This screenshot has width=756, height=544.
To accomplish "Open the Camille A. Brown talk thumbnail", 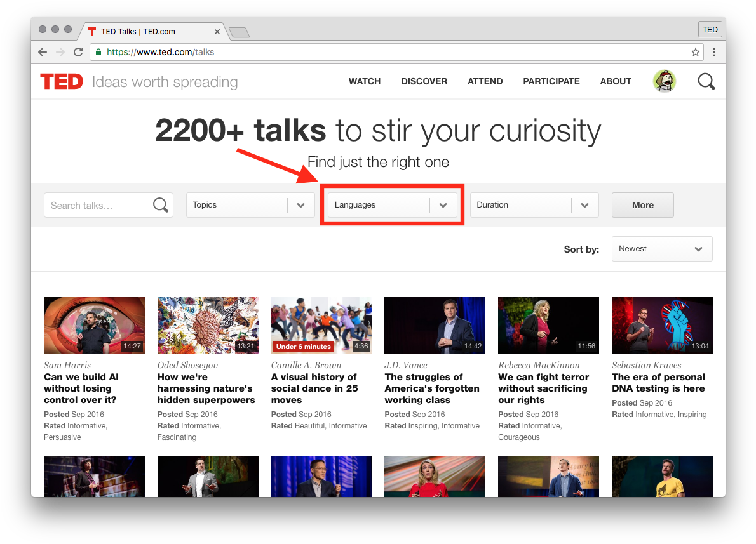I will point(321,325).
